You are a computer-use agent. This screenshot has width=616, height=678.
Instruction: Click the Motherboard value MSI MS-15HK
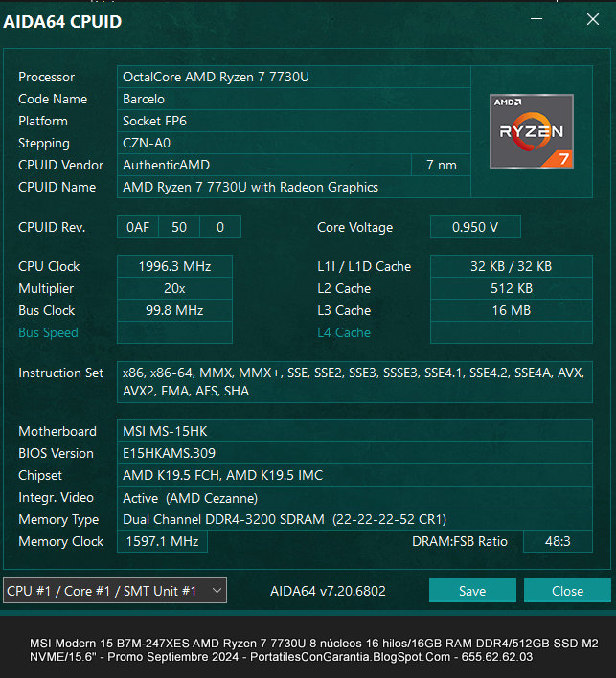(x=354, y=431)
